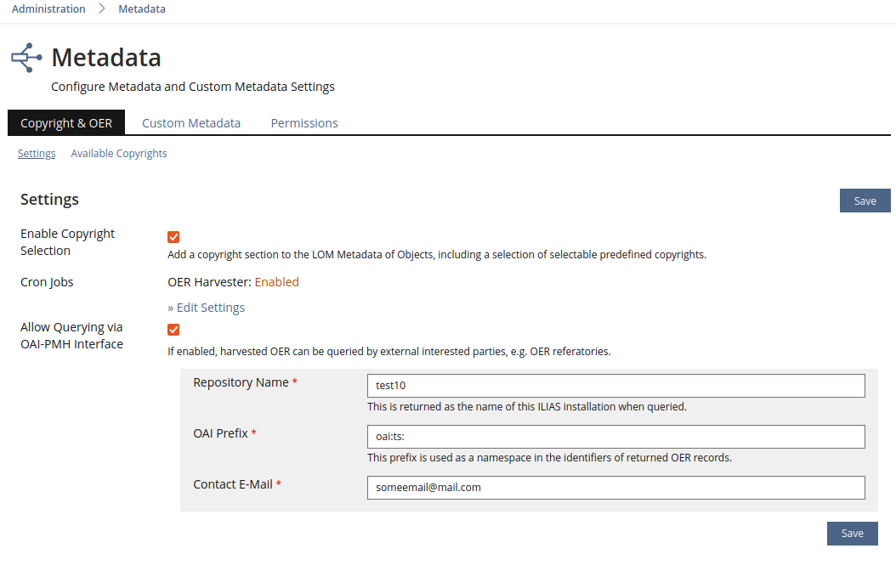Select the Settings sub-tab
The image size is (896, 588).
tap(37, 154)
